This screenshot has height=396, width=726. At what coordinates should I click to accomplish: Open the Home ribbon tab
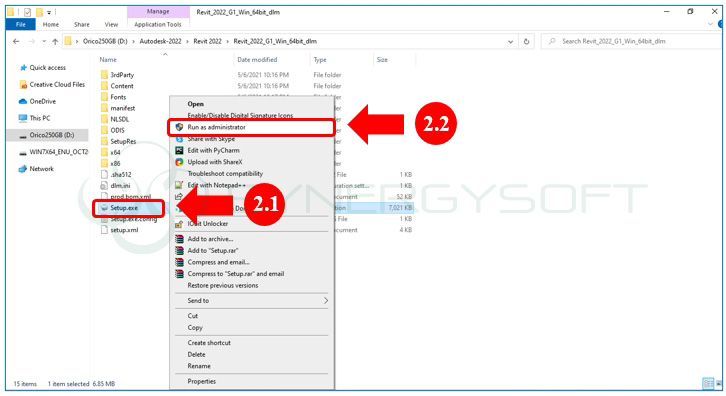pyautogui.click(x=51, y=25)
